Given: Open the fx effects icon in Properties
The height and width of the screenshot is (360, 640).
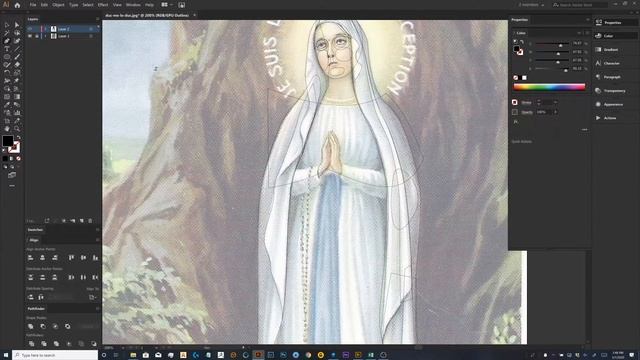Looking at the screenshot, I should click(x=516, y=122).
